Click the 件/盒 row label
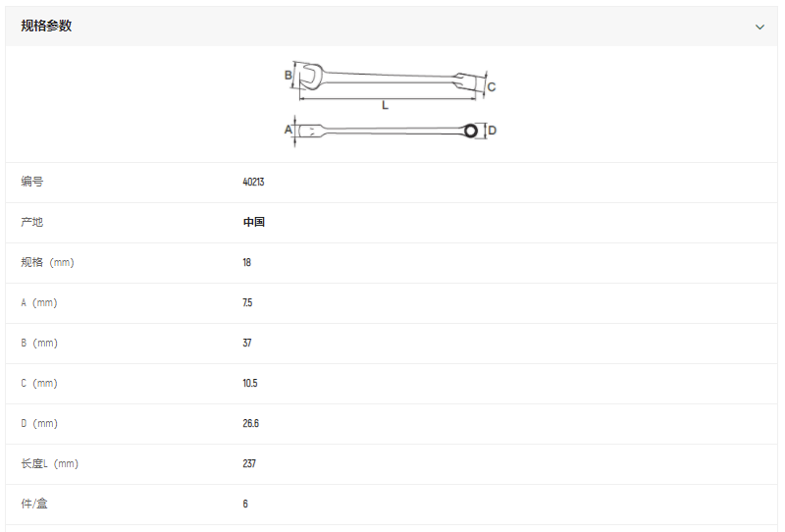Viewport: 785px width, 532px height. pyautogui.click(x=35, y=504)
